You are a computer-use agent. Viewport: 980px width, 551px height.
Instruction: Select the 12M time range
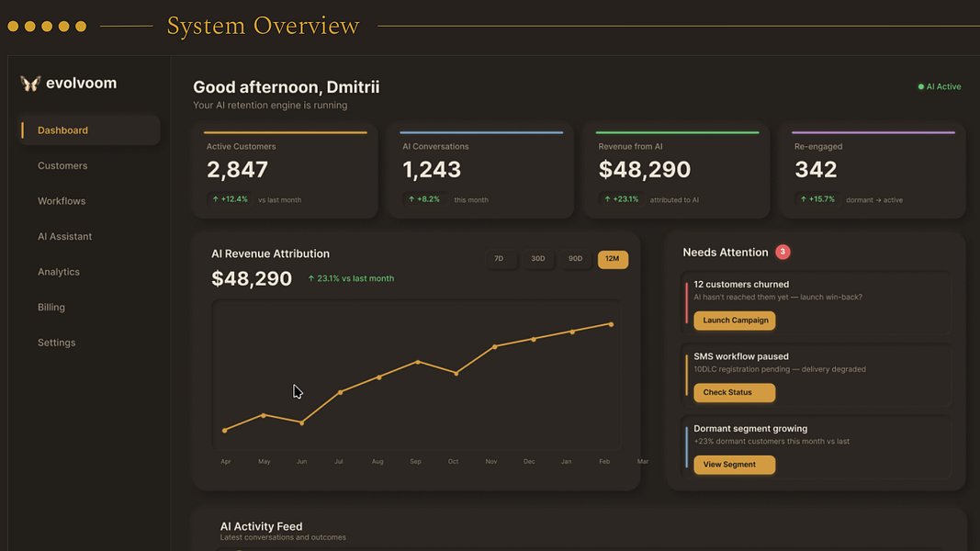[613, 259]
